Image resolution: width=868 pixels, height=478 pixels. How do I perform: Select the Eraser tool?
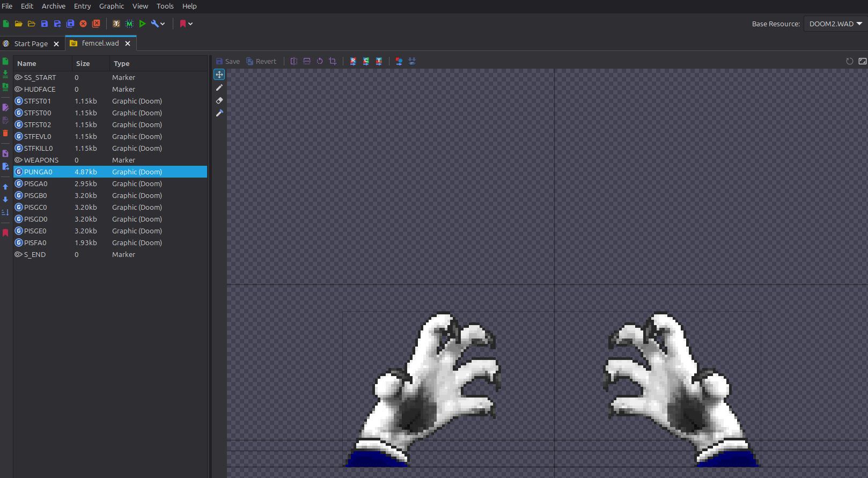219,100
